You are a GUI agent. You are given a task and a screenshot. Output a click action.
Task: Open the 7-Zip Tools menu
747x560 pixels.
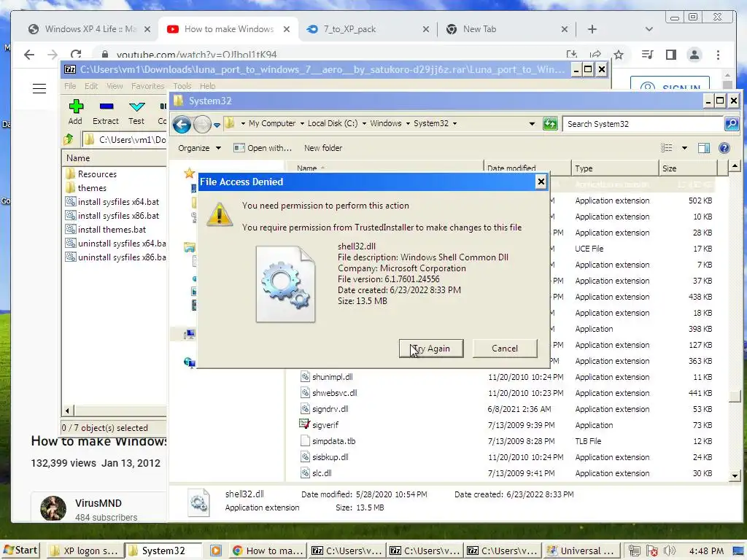pos(182,86)
